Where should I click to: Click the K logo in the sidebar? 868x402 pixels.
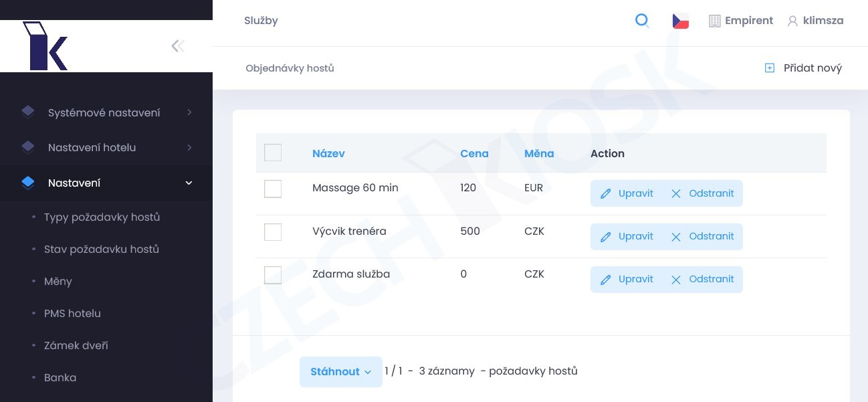pos(45,45)
